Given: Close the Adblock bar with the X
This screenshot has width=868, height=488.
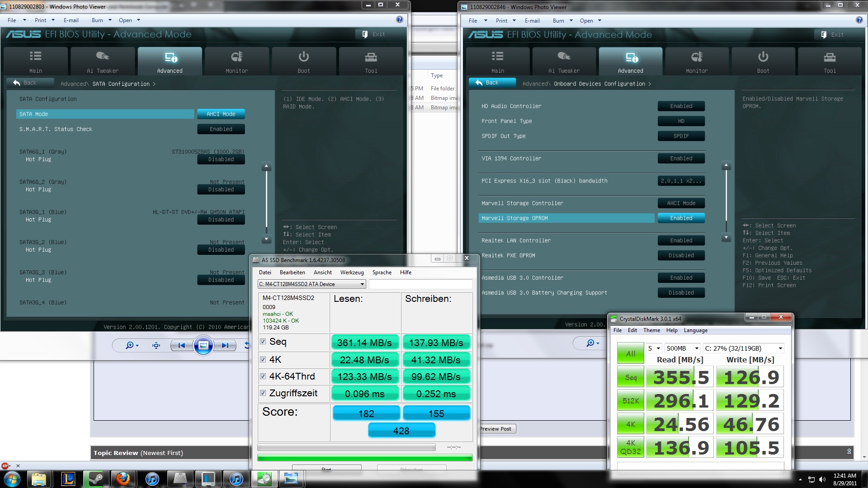Looking at the screenshot, I should click(x=18, y=466).
